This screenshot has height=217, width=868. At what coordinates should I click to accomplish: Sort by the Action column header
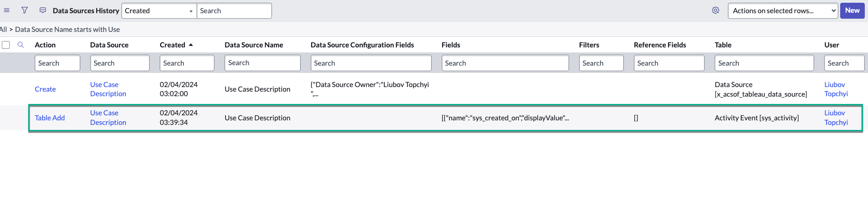(45, 45)
